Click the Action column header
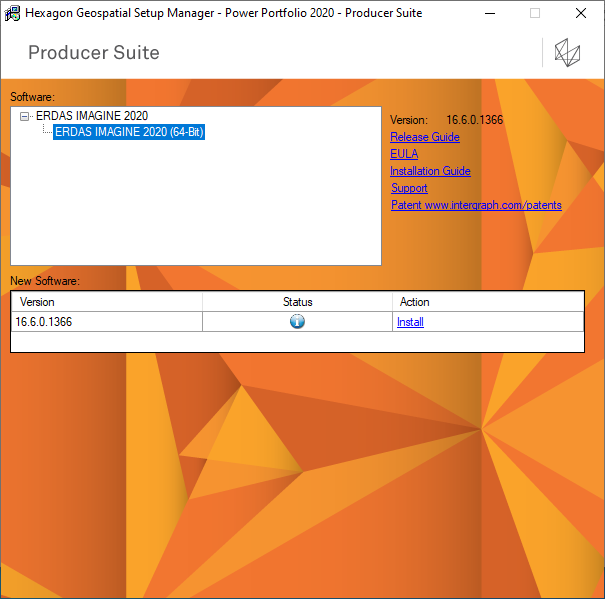The width and height of the screenshot is (605, 599). [x=488, y=302]
